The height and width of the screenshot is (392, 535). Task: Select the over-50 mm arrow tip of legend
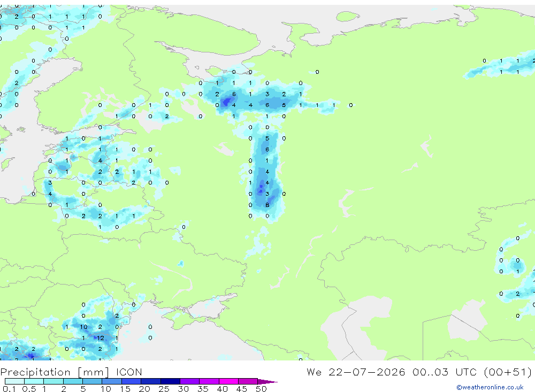[267, 382]
